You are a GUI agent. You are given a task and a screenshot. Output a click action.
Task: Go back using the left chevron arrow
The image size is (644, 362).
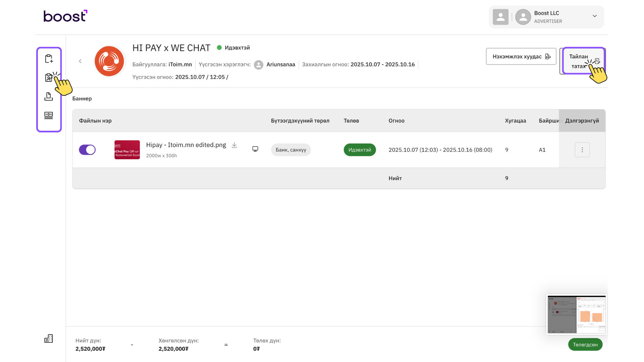tap(80, 61)
